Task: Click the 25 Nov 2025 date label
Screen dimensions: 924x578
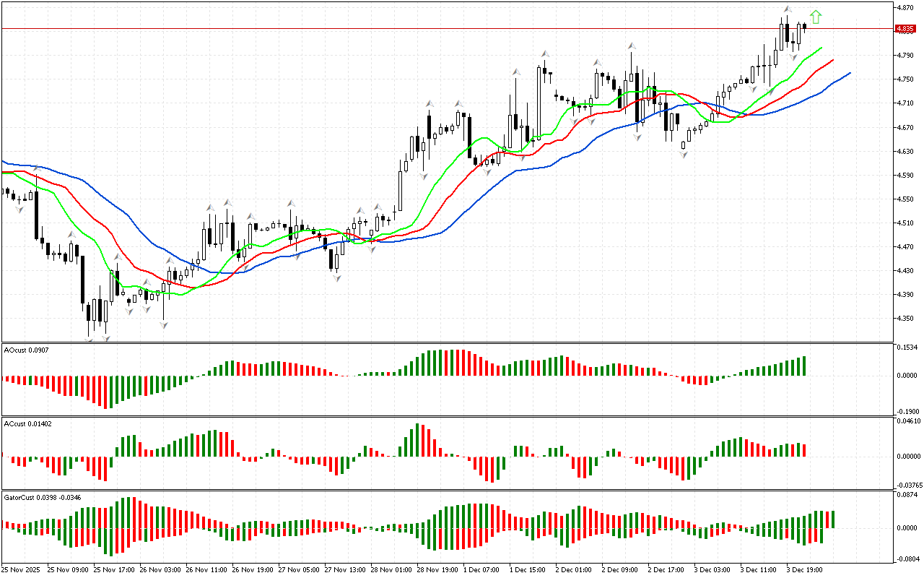Action: click(22, 569)
